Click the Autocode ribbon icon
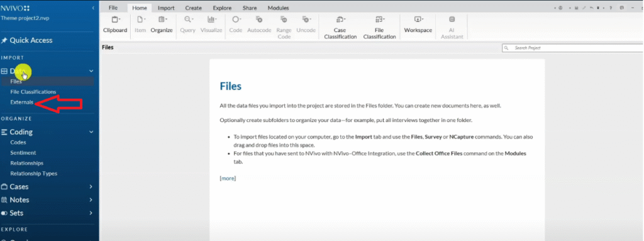 [x=259, y=20]
